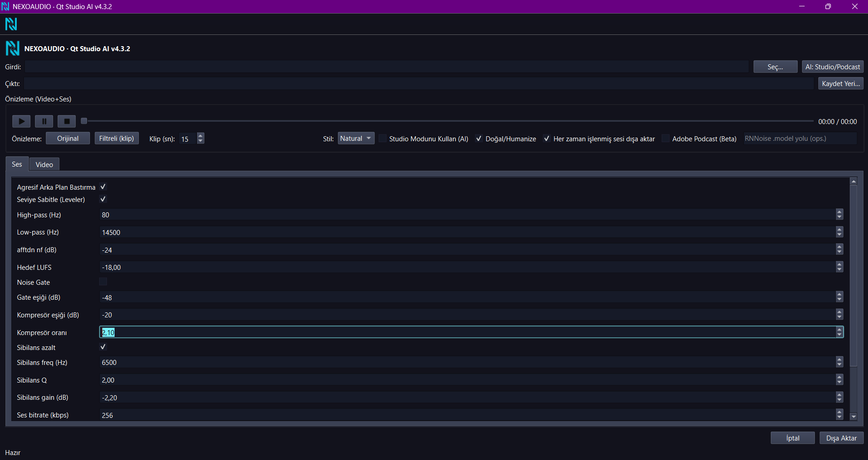Enable the Noise Gate checkbox
The width and height of the screenshot is (868, 460).
[x=103, y=282]
